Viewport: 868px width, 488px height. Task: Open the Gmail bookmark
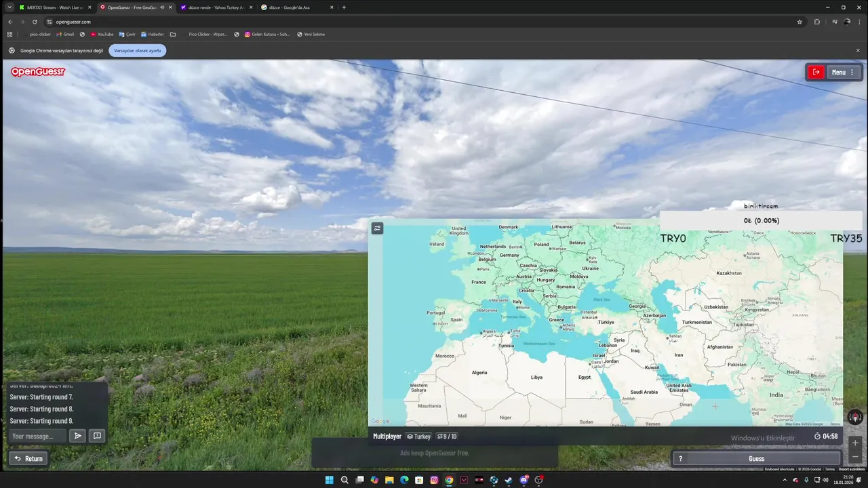[65, 34]
